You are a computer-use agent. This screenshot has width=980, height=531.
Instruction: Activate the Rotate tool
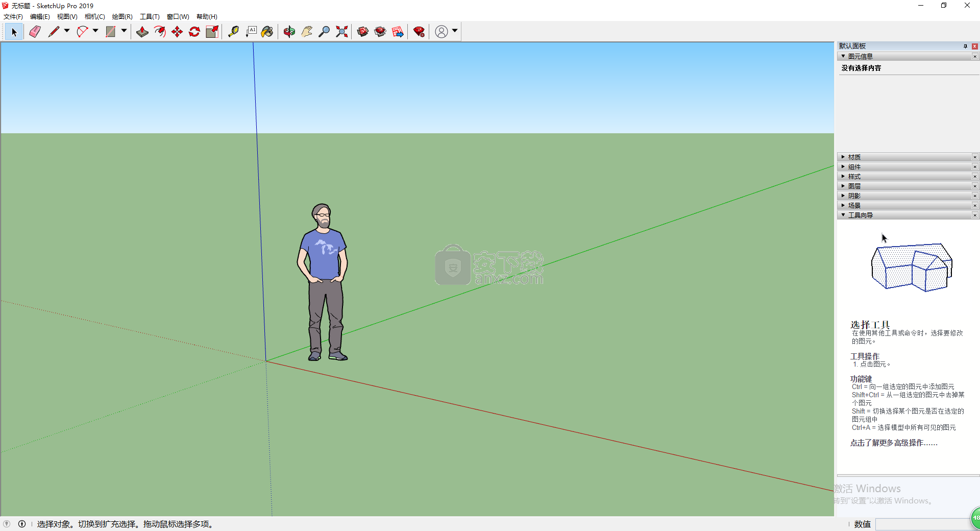point(194,32)
